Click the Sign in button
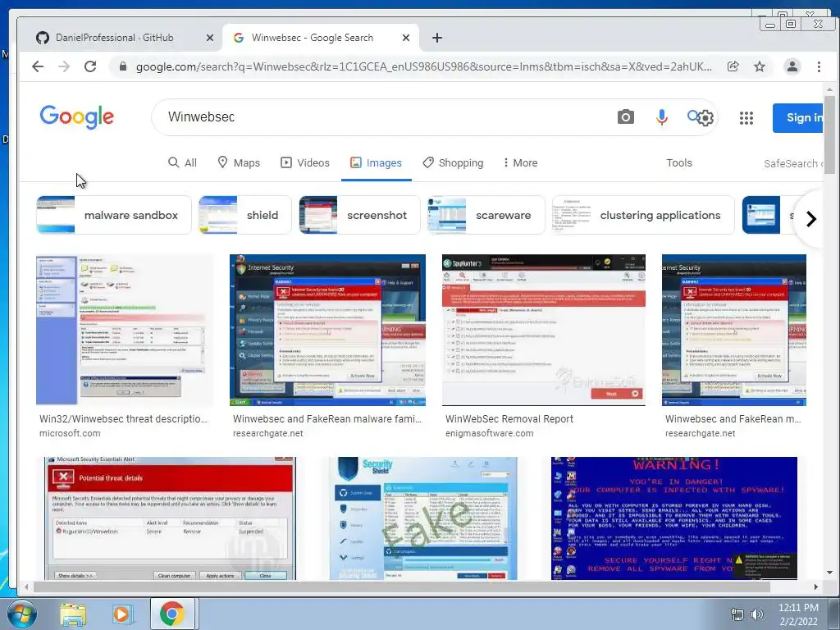Viewport: 840px width, 630px height. (798, 118)
